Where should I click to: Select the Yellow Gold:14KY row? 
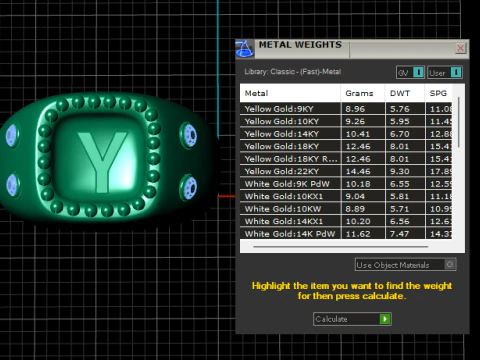tap(346, 134)
